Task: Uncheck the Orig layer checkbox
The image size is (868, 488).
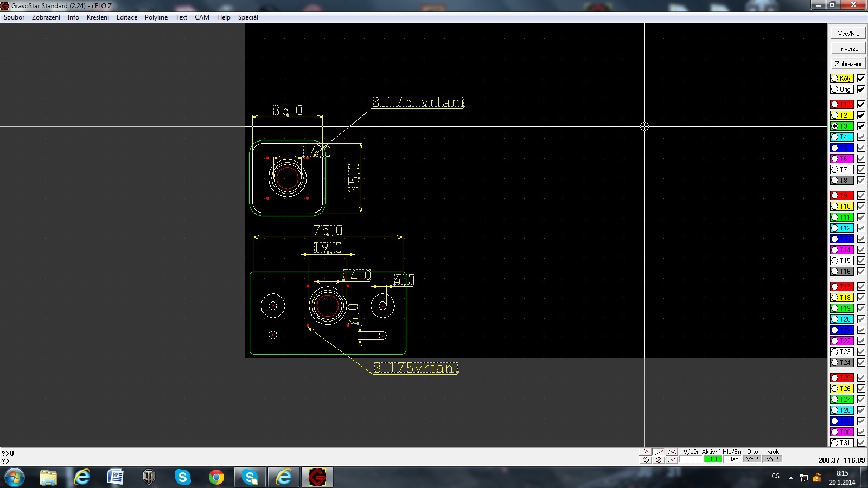Action: [x=861, y=89]
